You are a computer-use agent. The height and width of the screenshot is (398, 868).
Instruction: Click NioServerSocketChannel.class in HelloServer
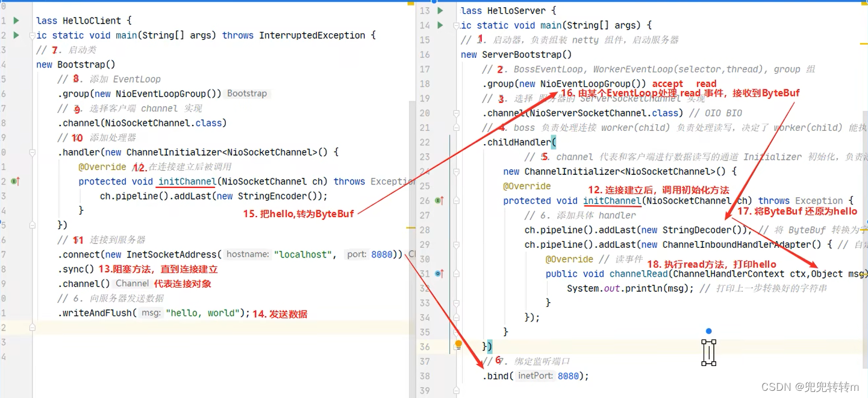coord(604,113)
